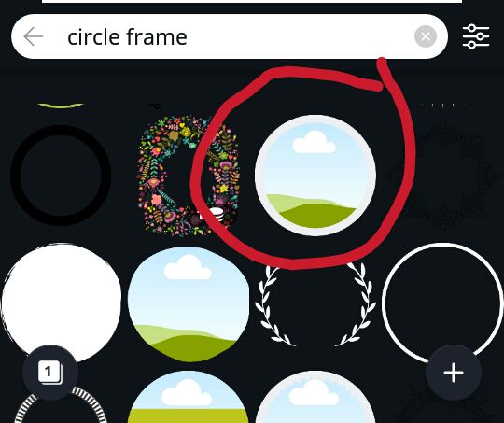The width and height of the screenshot is (504, 423).
Task: Select the striped dashed ring frame
Action: coord(61,404)
